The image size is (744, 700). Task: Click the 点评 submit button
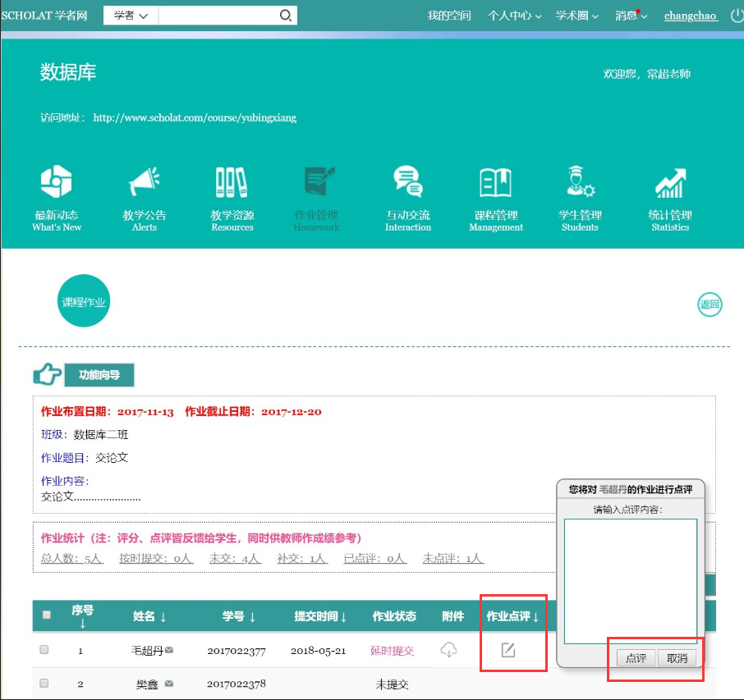(636, 657)
